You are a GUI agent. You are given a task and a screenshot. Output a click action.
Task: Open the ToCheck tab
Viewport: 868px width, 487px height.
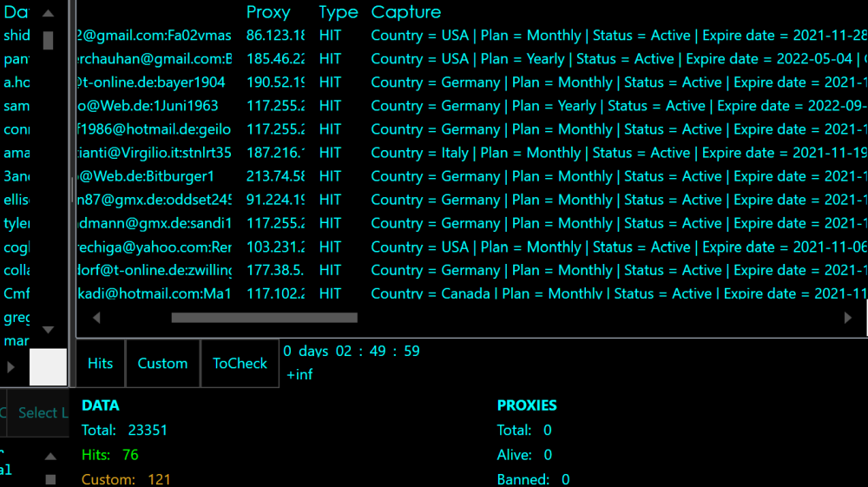pos(240,364)
